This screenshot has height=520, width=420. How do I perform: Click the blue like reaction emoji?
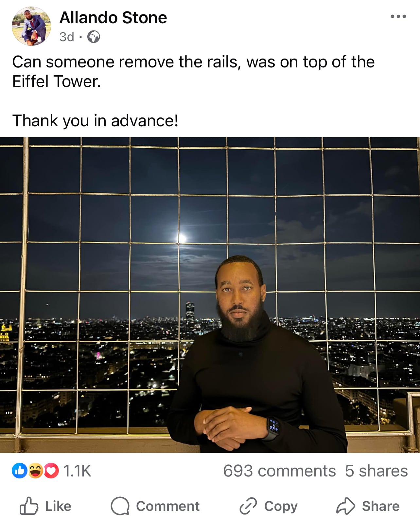pyautogui.click(x=19, y=471)
